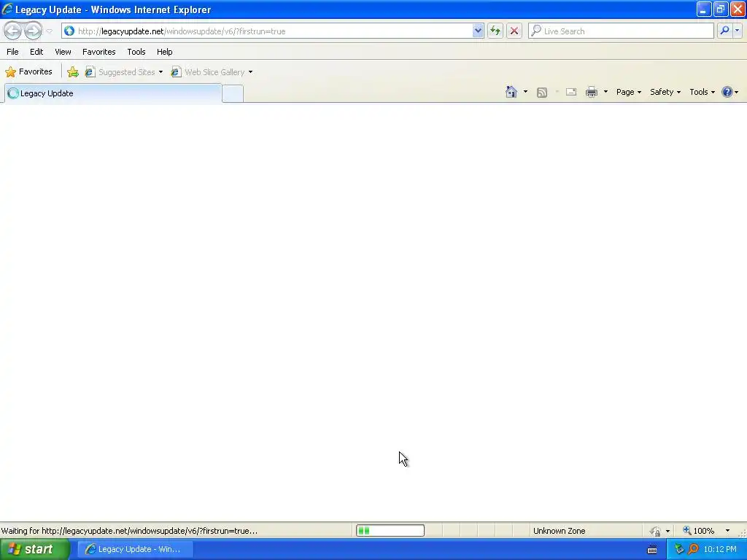Viewport: 747px width, 560px height.
Task: Click the orange magnifier tray icon
Action: [693, 549]
